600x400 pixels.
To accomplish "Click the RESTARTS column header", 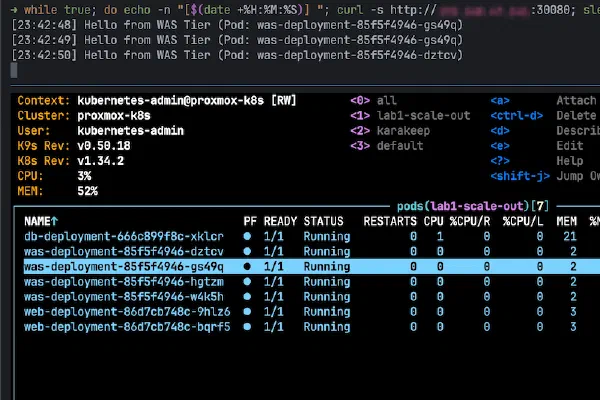I will [390, 220].
